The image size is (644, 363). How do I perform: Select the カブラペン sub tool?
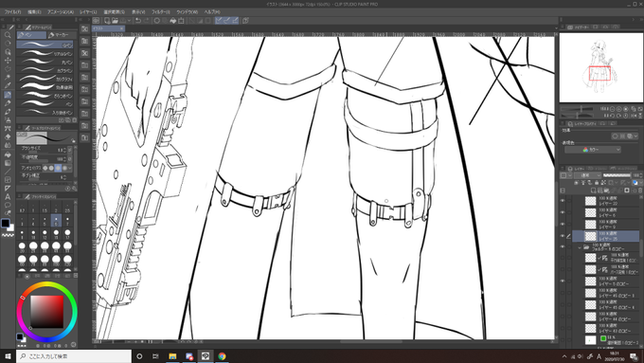45,70
